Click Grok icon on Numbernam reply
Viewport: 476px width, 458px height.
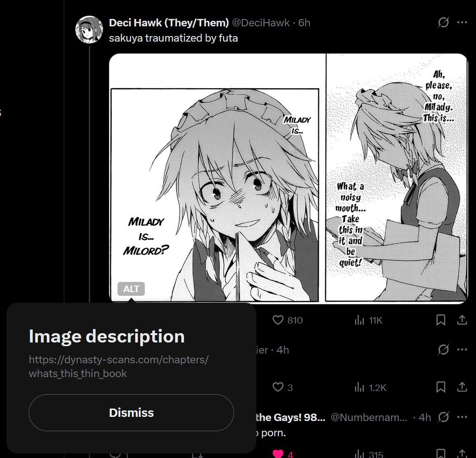pos(443,417)
